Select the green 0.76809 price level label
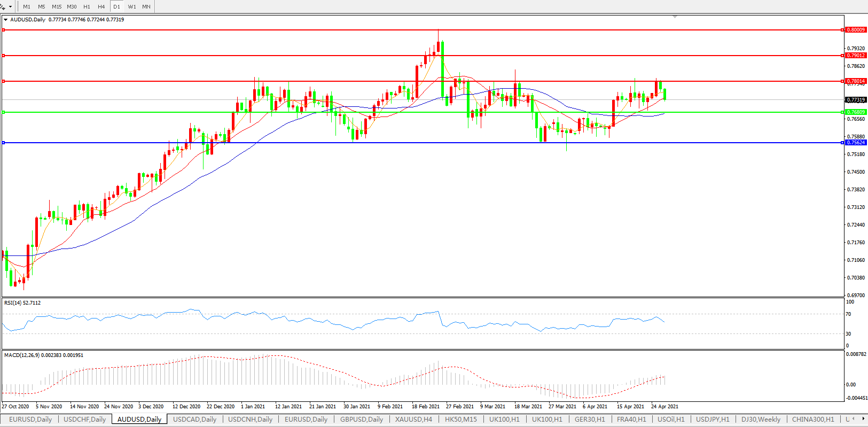 (856, 112)
